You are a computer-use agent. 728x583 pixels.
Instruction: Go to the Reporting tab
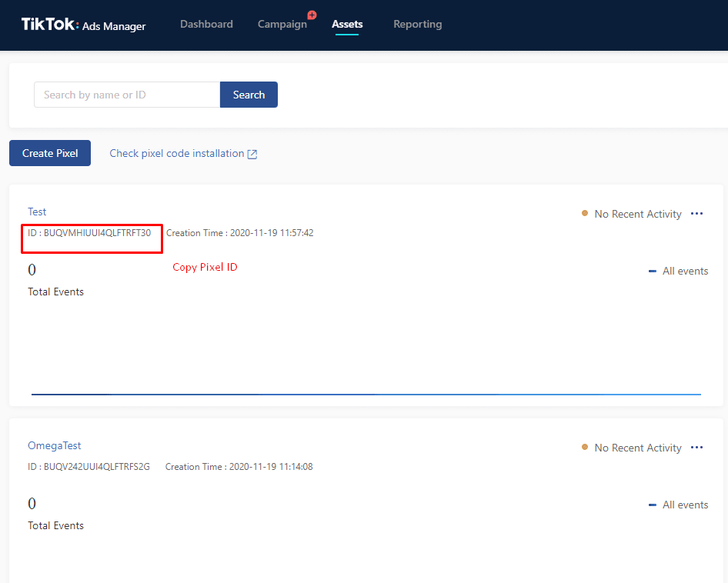click(417, 25)
